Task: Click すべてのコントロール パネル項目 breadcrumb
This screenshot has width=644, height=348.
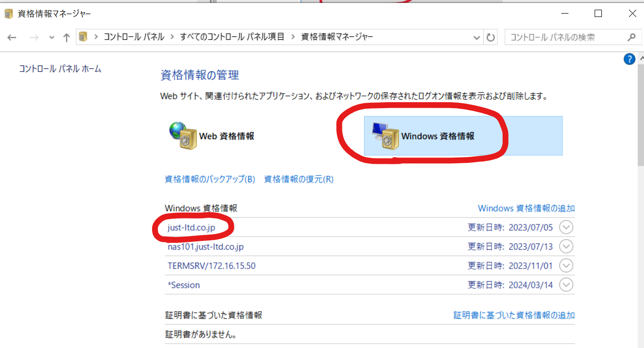Action: 232,37
